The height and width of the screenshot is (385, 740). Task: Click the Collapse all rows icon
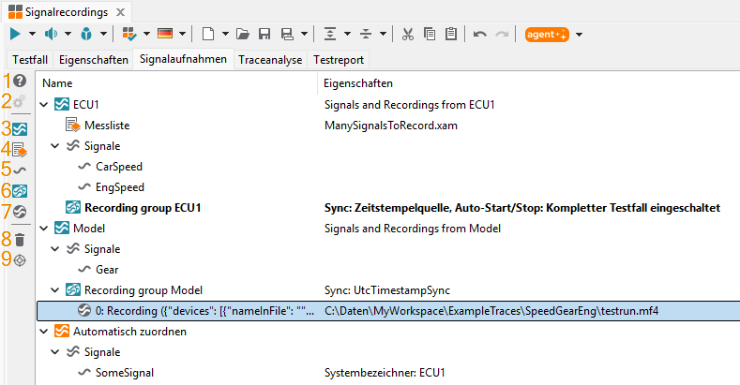(x=366, y=34)
